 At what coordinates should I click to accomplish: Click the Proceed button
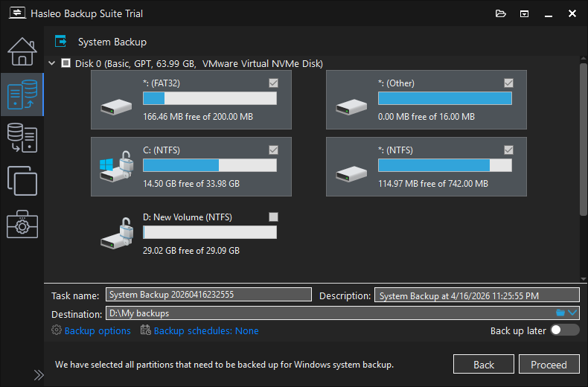point(549,364)
